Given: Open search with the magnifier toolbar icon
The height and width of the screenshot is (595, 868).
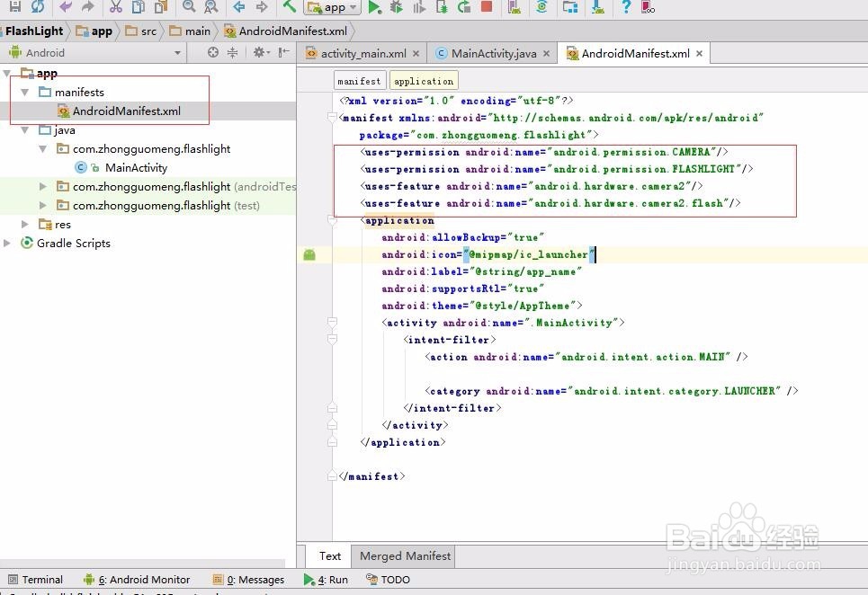Looking at the screenshot, I should point(186,8).
